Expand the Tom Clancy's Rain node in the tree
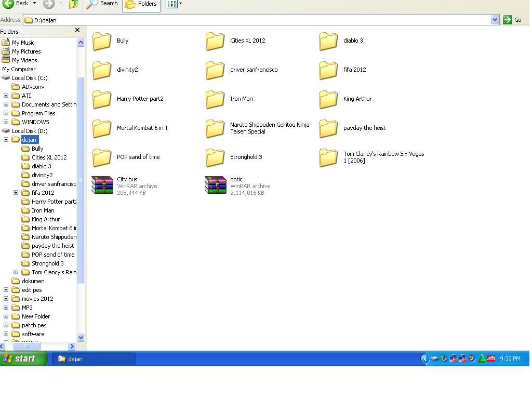Viewport: 532px width, 399px height. (x=16, y=272)
